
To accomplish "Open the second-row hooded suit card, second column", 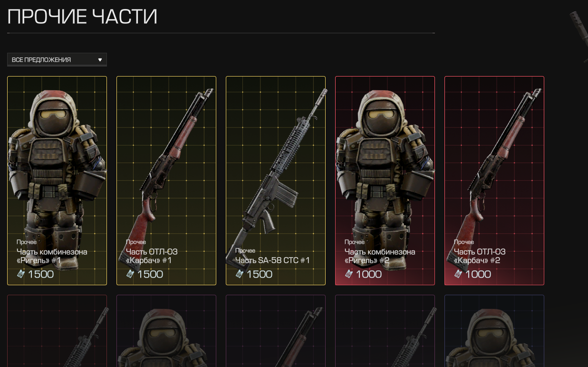I will [166, 331].
